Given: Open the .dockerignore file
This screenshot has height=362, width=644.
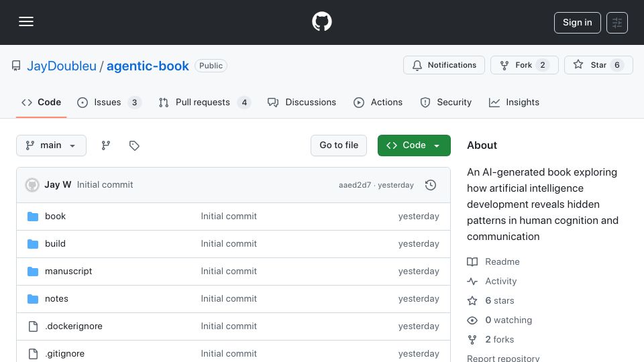Looking at the screenshot, I should click(x=74, y=326).
